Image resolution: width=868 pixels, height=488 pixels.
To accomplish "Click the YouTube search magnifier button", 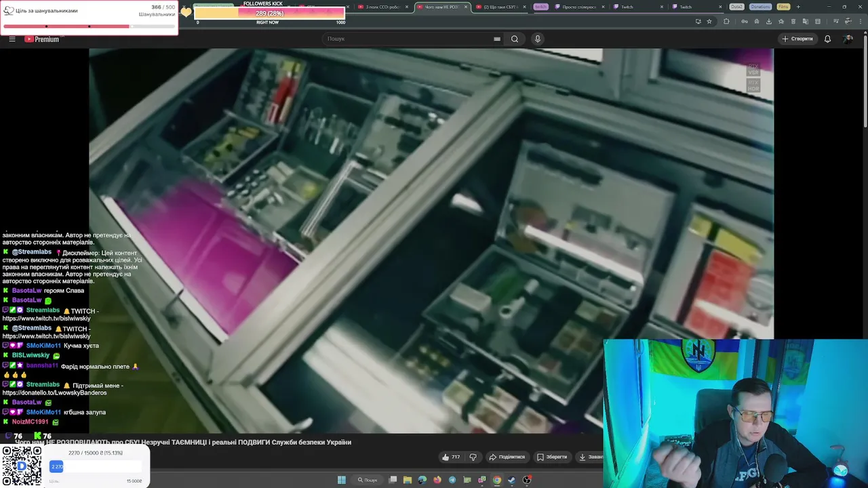I will click(515, 39).
